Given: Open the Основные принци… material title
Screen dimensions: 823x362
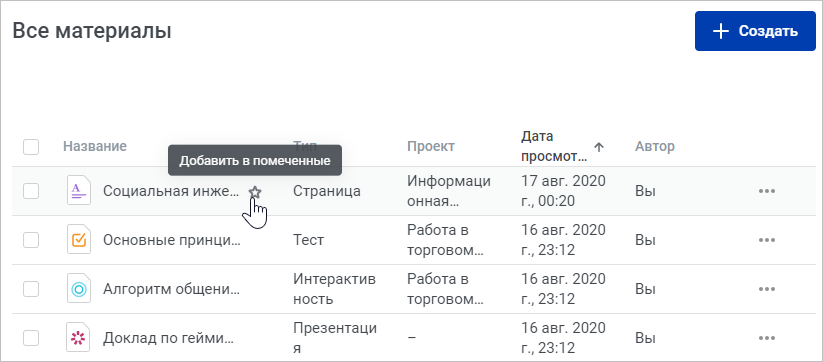Looking at the screenshot, I should coord(172,240).
